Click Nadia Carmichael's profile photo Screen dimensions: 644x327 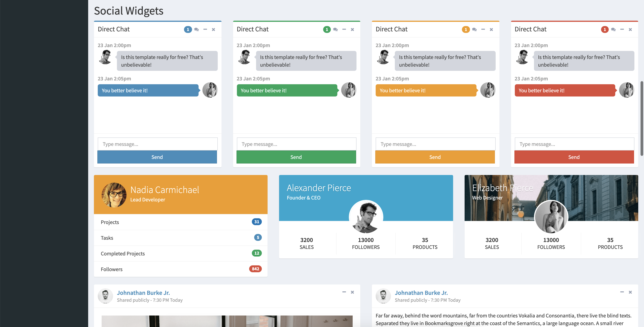click(x=114, y=195)
